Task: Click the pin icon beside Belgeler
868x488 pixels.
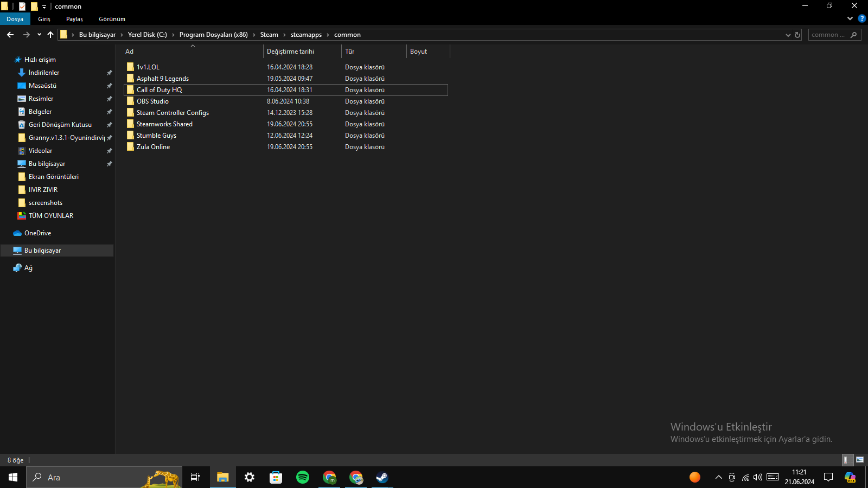Action: click(x=109, y=112)
